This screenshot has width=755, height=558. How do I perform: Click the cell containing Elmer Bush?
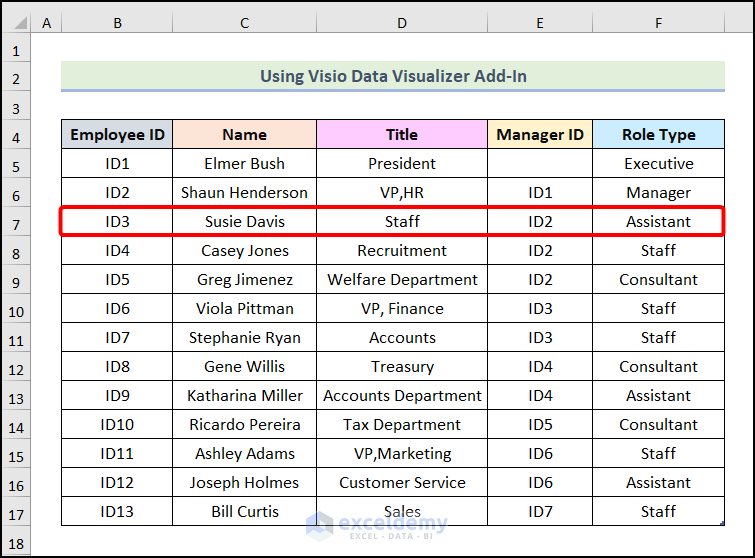pos(245,164)
